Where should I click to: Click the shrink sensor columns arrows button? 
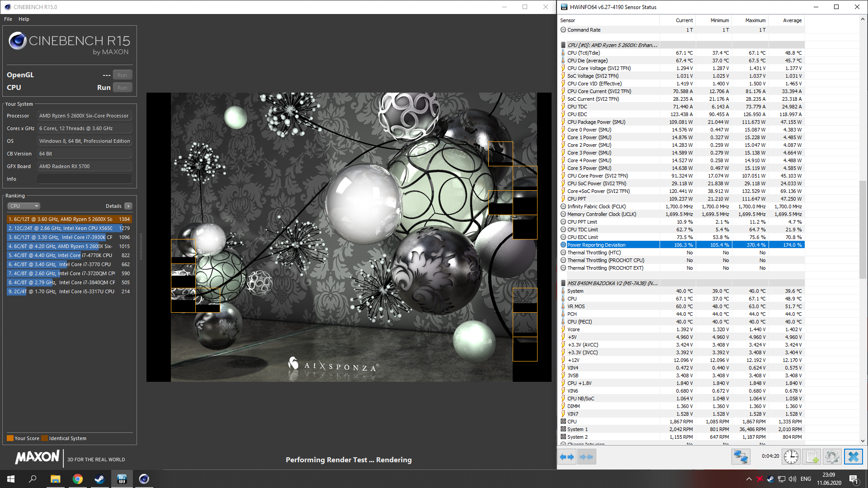586,457
